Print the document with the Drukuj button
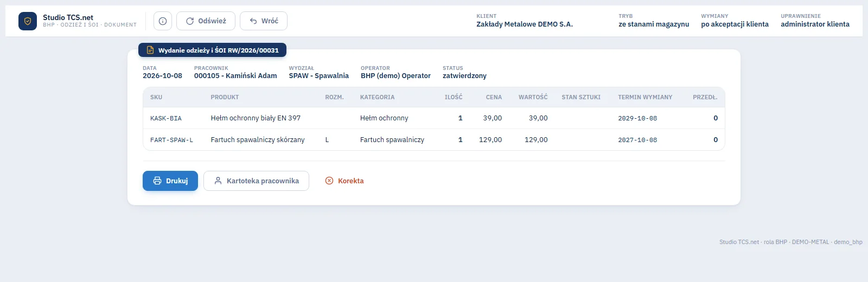This screenshot has height=282, width=868. click(x=170, y=181)
